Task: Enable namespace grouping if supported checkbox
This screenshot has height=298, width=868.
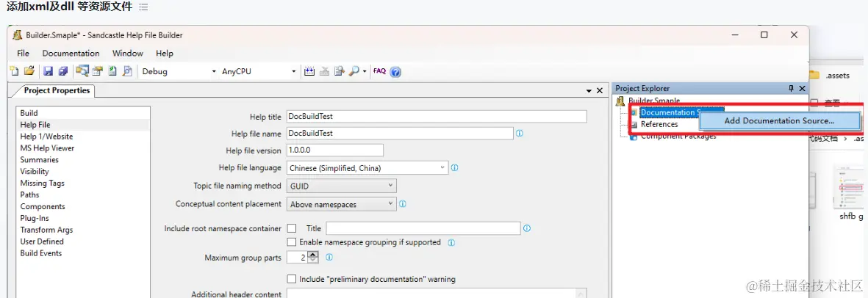Action: tap(292, 242)
